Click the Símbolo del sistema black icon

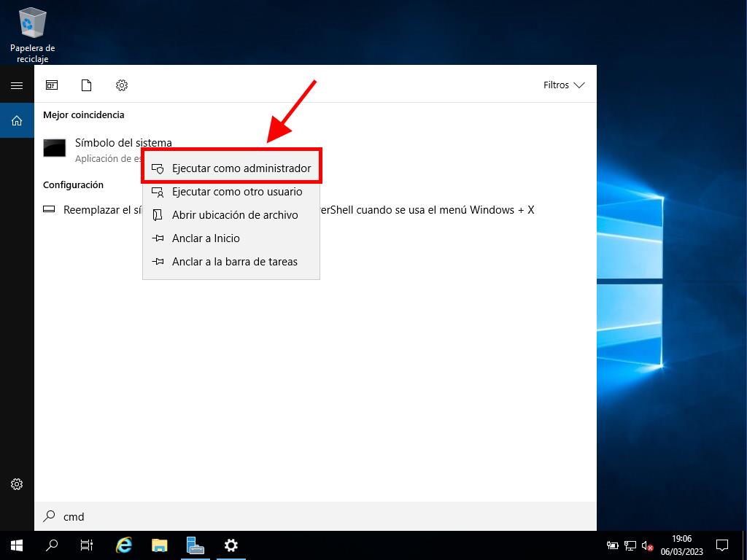coord(55,147)
